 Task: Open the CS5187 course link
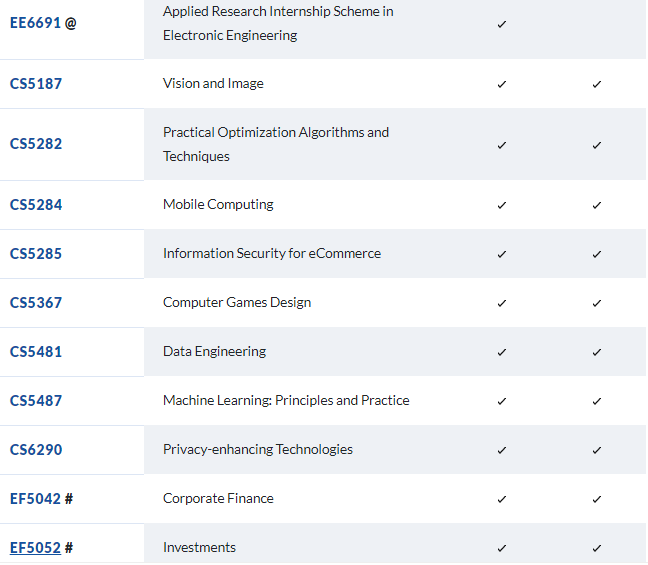(36, 84)
